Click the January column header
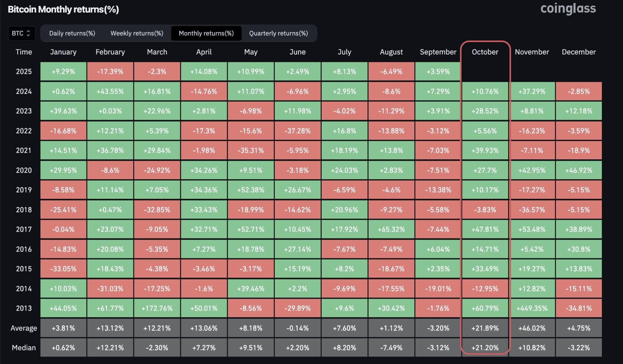 coord(63,52)
